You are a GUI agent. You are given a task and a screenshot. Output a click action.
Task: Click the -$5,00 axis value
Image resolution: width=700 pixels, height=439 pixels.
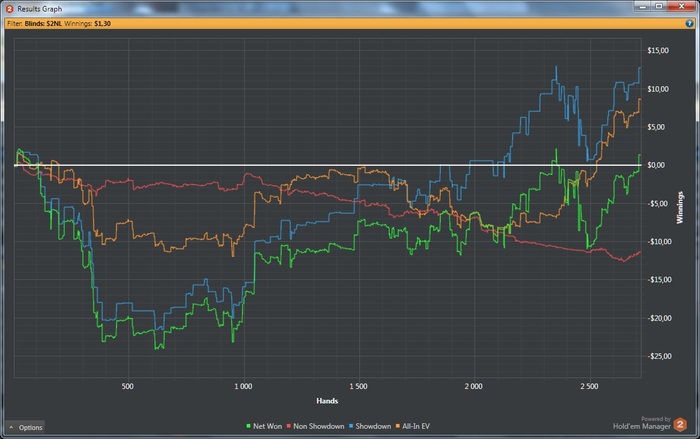[657, 204]
